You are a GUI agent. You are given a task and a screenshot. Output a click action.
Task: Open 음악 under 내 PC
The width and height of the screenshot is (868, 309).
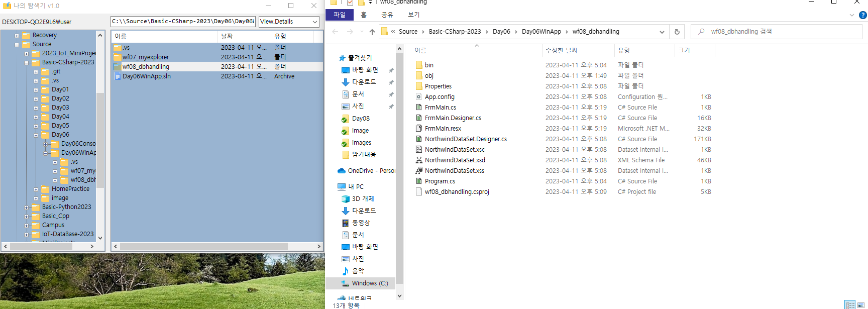tap(353, 271)
